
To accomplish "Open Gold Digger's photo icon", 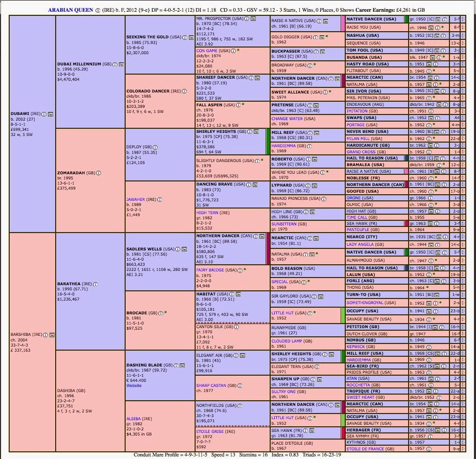I will [322, 37].
